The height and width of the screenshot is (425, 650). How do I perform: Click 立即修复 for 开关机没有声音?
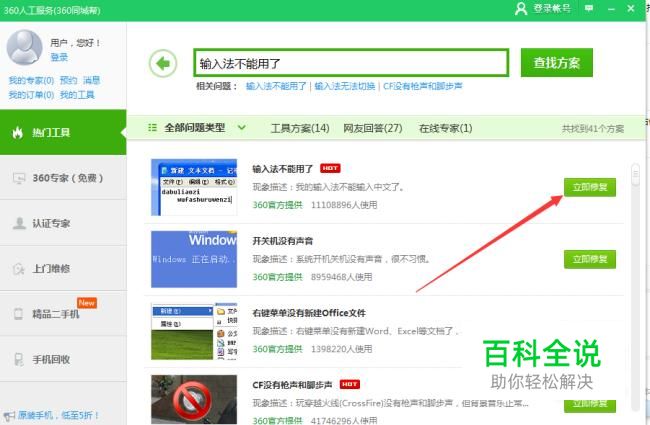(589, 259)
